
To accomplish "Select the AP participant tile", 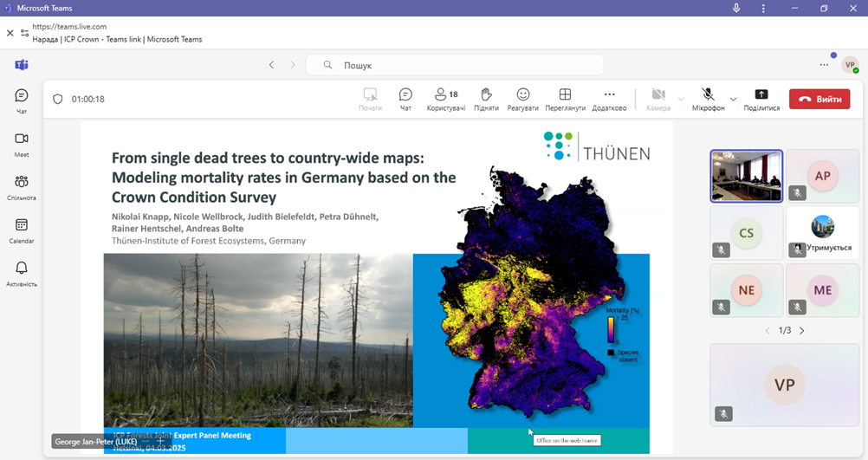I will coord(823,176).
